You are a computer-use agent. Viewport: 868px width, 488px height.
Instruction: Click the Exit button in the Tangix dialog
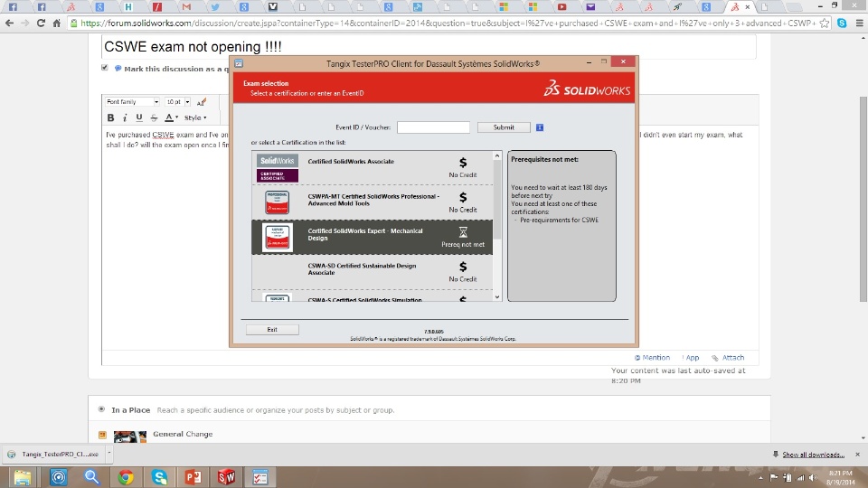coord(272,330)
